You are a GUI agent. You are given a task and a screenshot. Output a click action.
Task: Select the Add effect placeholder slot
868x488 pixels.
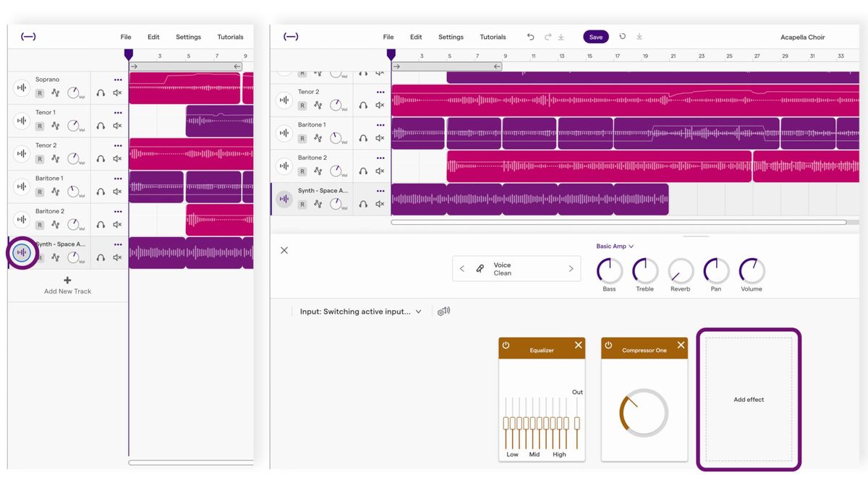[x=748, y=398]
